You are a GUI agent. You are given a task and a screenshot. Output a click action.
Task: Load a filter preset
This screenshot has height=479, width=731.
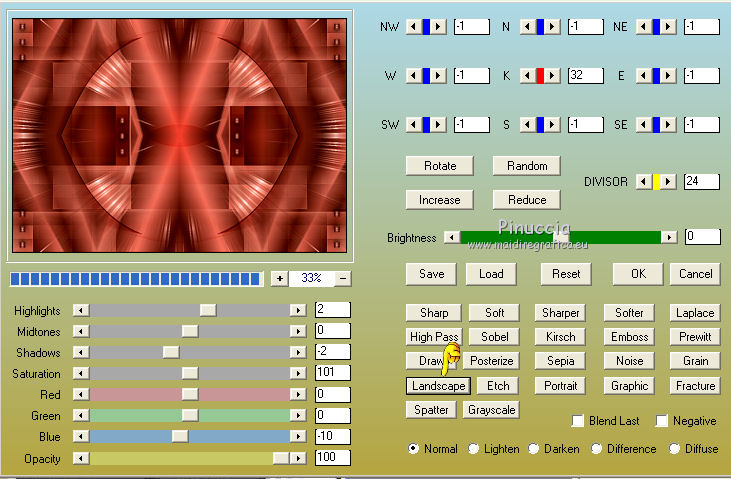tap(491, 274)
